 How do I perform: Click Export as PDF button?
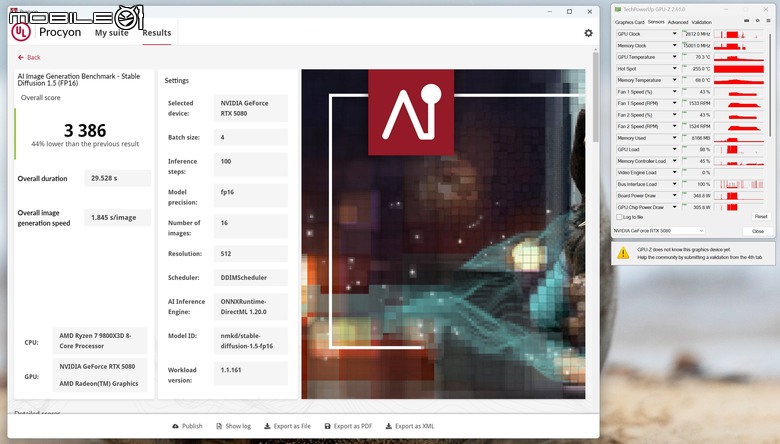[348, 426]
